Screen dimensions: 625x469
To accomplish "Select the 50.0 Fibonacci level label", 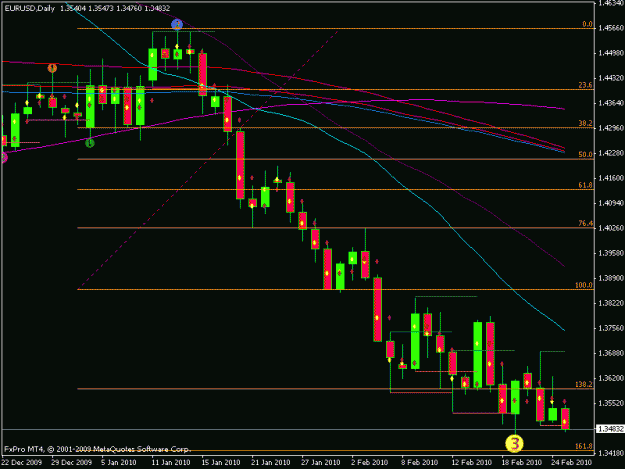I will (586, 155).
